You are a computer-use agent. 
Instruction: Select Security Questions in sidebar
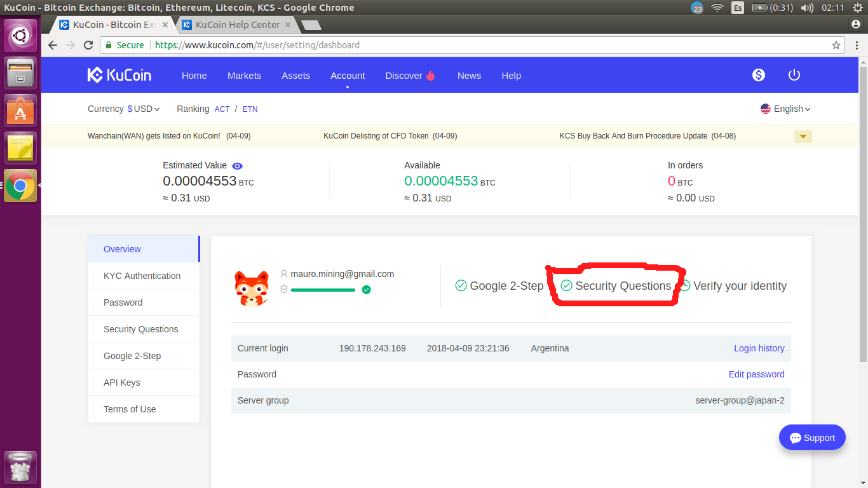pos(144,329)
